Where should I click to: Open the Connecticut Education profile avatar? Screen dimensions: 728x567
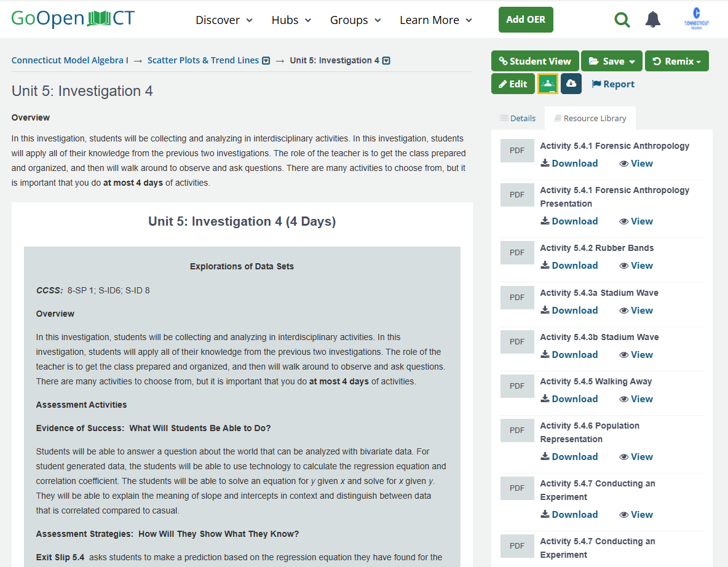click(696, 18)
